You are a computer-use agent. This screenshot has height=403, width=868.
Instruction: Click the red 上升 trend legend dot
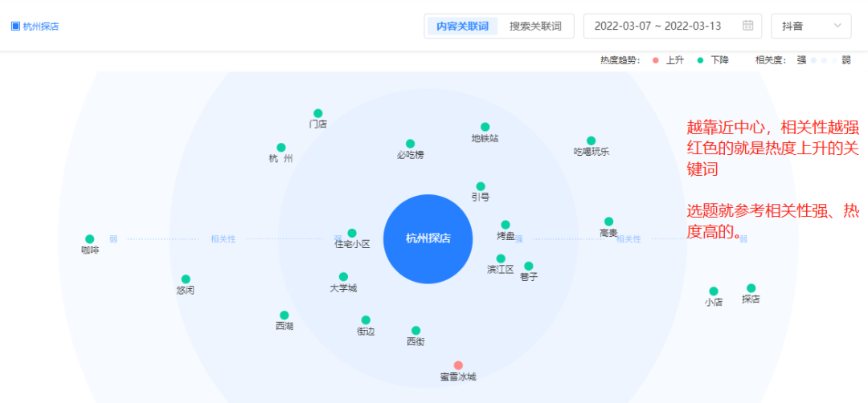click(656, 60)
